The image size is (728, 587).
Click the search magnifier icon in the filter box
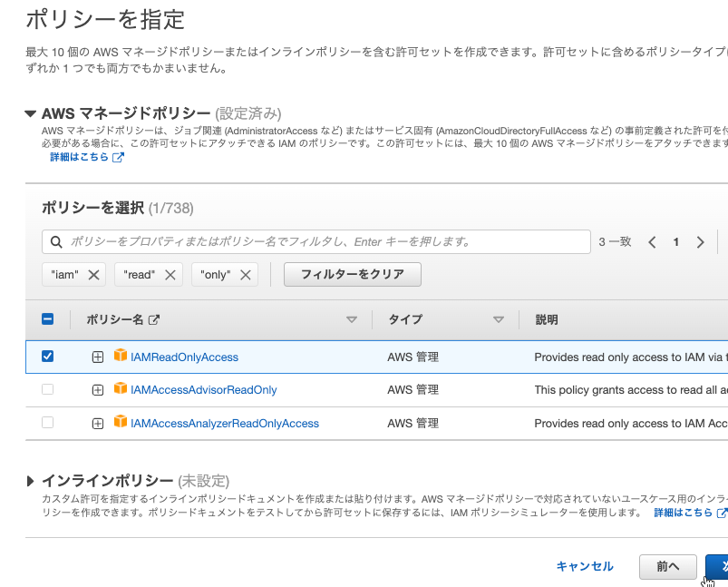[56, 241]
